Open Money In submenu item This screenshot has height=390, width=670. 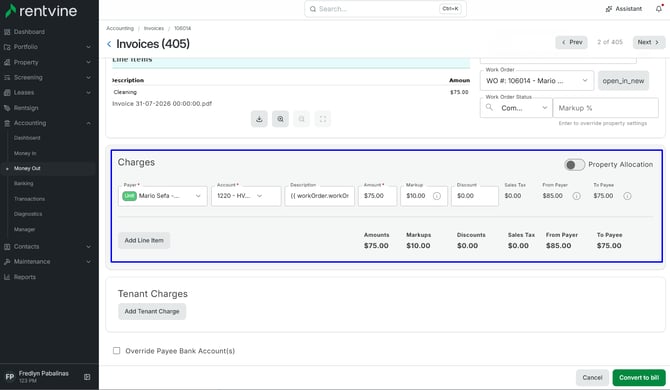pos(25,153)
